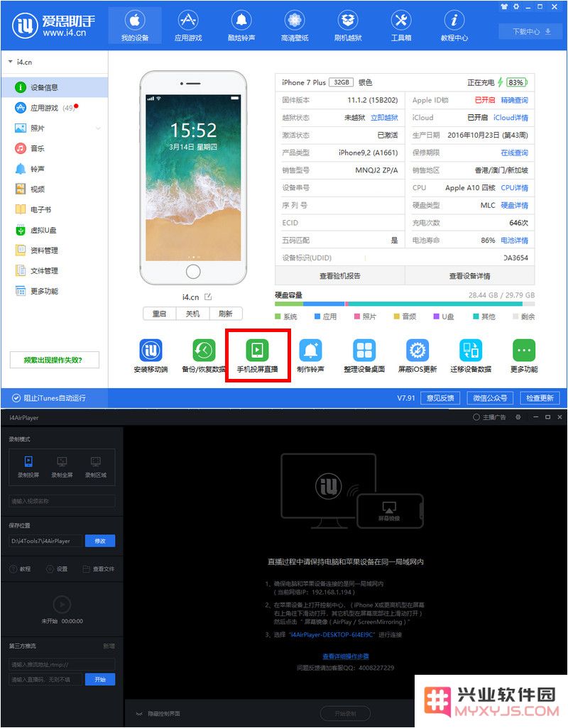Open the 酷炫铃声 top tab
The image size is (568, 728).
(x=241, y=26)
